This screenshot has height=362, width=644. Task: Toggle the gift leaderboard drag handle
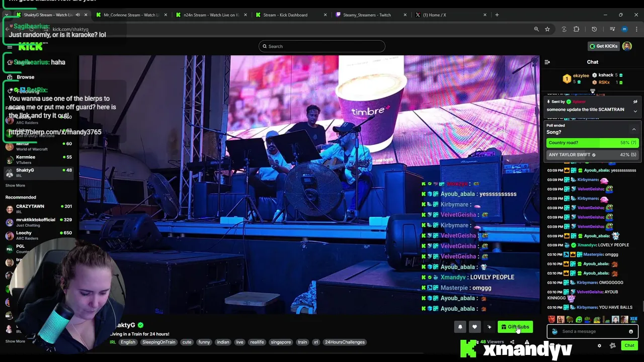click(x=593, y=91)
